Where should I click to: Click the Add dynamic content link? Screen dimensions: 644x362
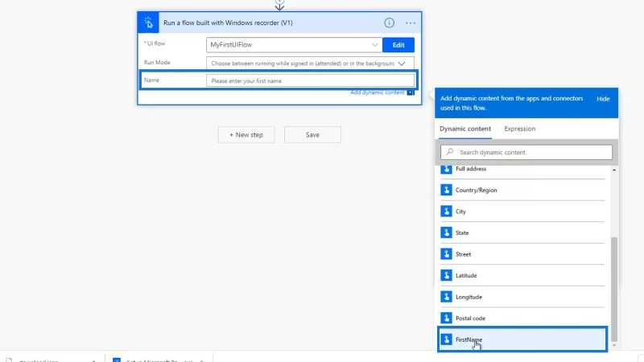point(377,93)
